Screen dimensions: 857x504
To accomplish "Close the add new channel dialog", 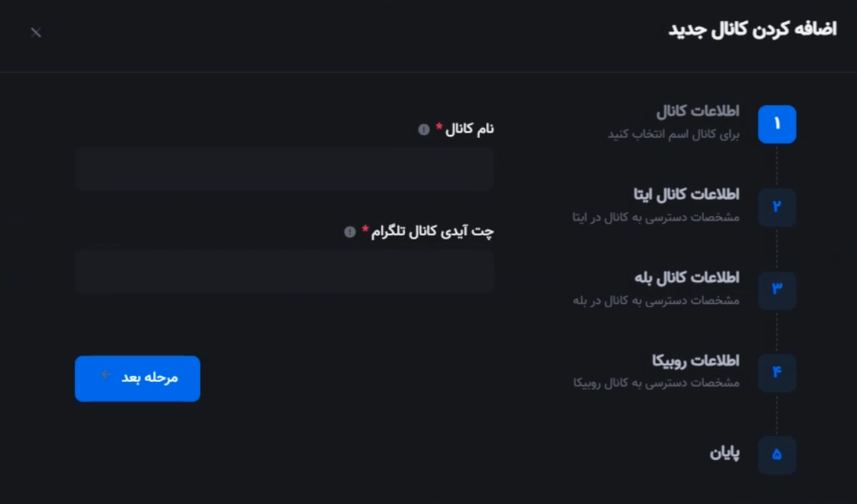I will [36, 33].
